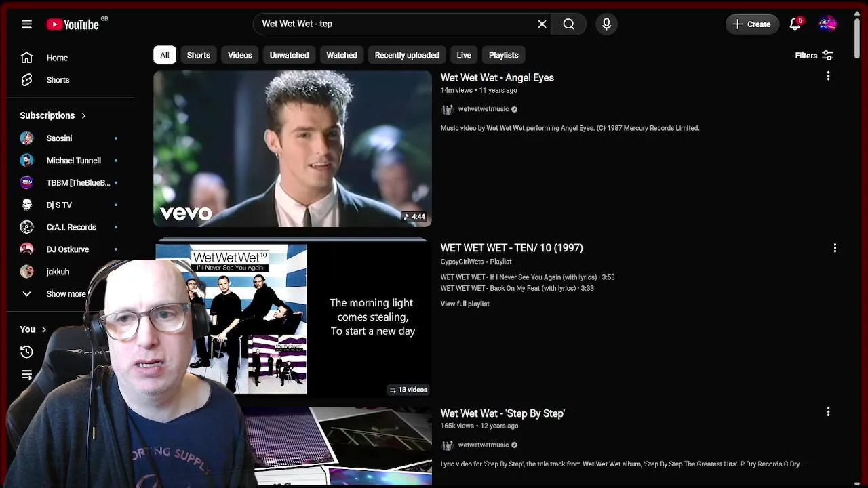This screenshot has width=868, height=488.
Task: Play Back On My Feat track
Action: [x=517, y=288]
